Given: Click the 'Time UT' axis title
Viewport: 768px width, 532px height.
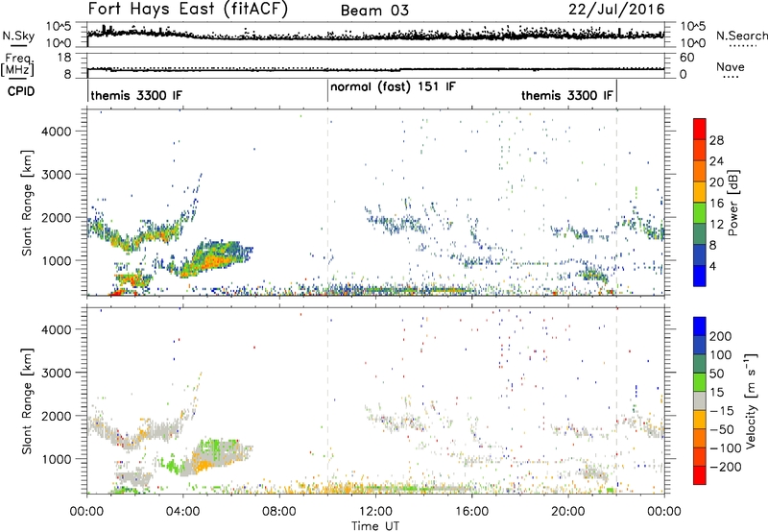Looking at the screenshot, I should pos(375,526).
